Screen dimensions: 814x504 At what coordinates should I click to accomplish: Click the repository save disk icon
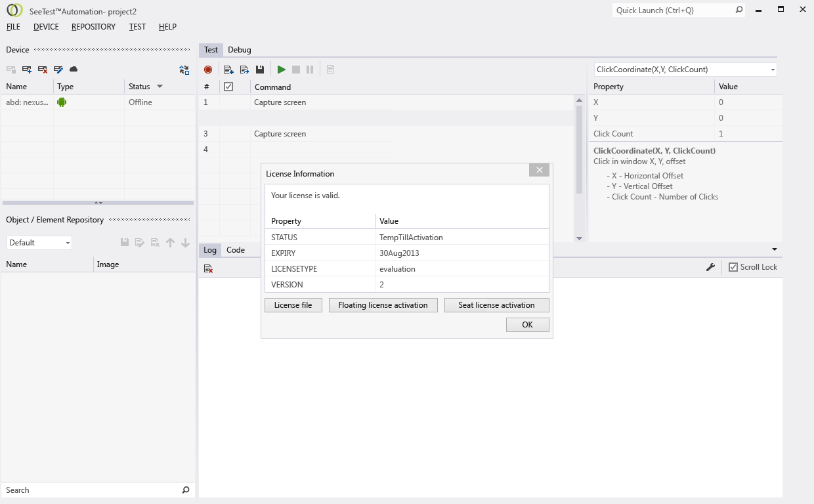click(x=125, y=243)
